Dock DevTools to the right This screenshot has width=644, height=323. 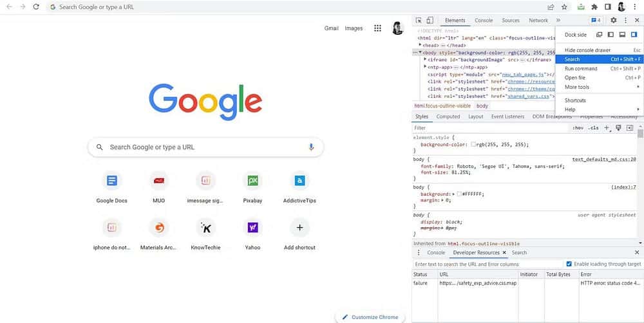coord(634,35)
